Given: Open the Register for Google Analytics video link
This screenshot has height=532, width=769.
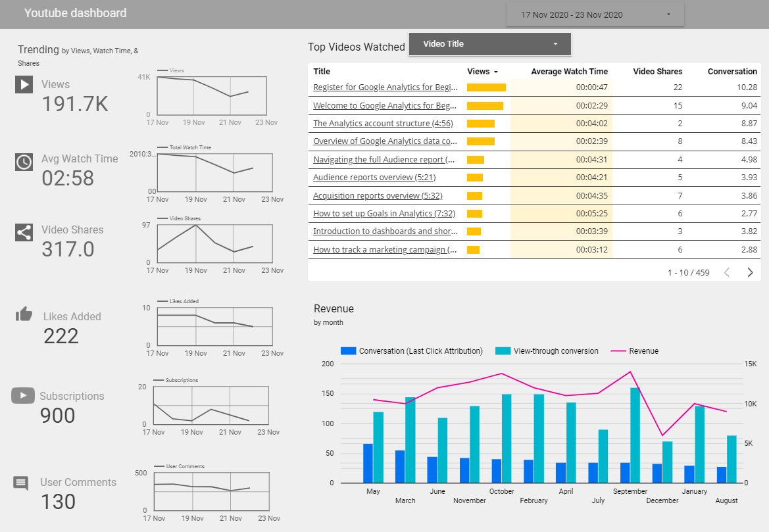Looking at the screenshot, I should pyautogui.click(x=384, y=87).
